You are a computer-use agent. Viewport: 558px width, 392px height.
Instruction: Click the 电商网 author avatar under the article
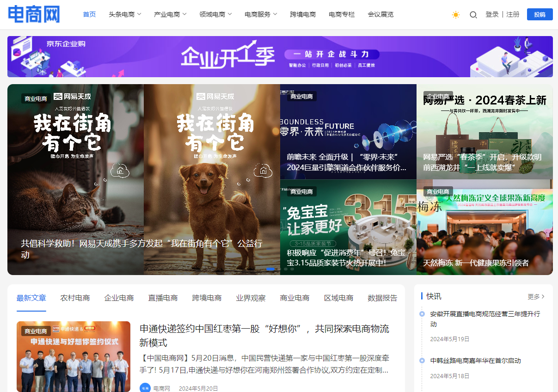145,388
